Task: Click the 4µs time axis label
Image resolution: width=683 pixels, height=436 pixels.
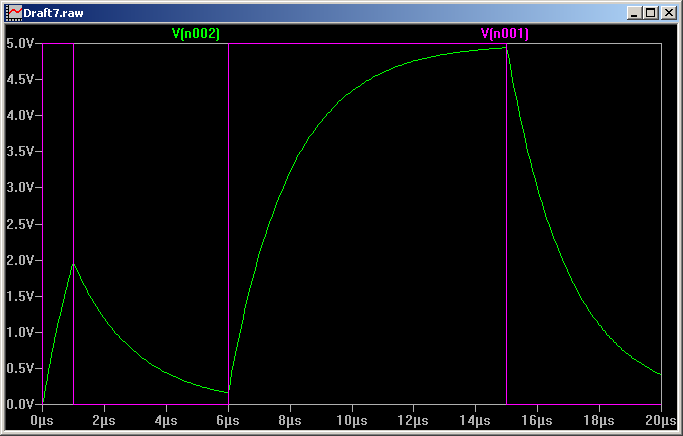Action: click(166, 421)
